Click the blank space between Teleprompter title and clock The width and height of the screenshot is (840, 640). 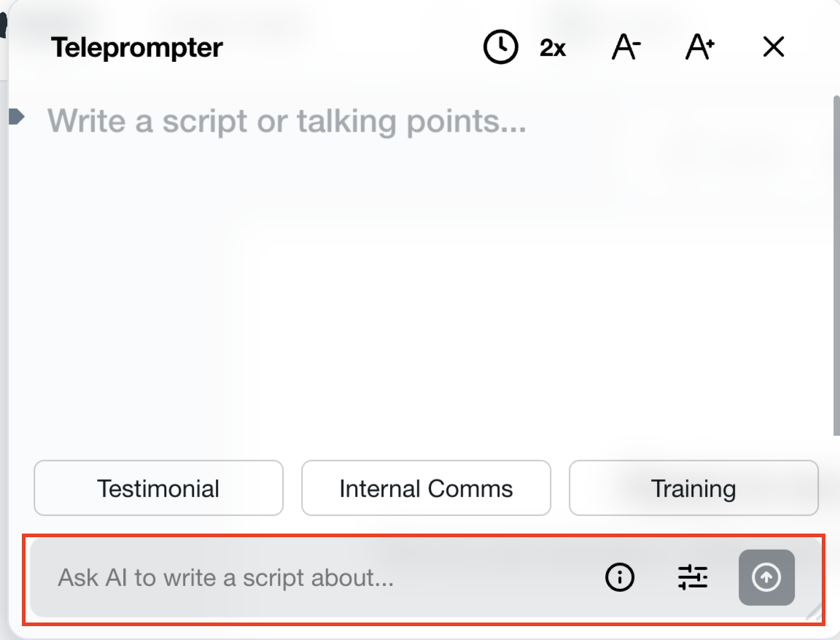(x=350, y=48)
